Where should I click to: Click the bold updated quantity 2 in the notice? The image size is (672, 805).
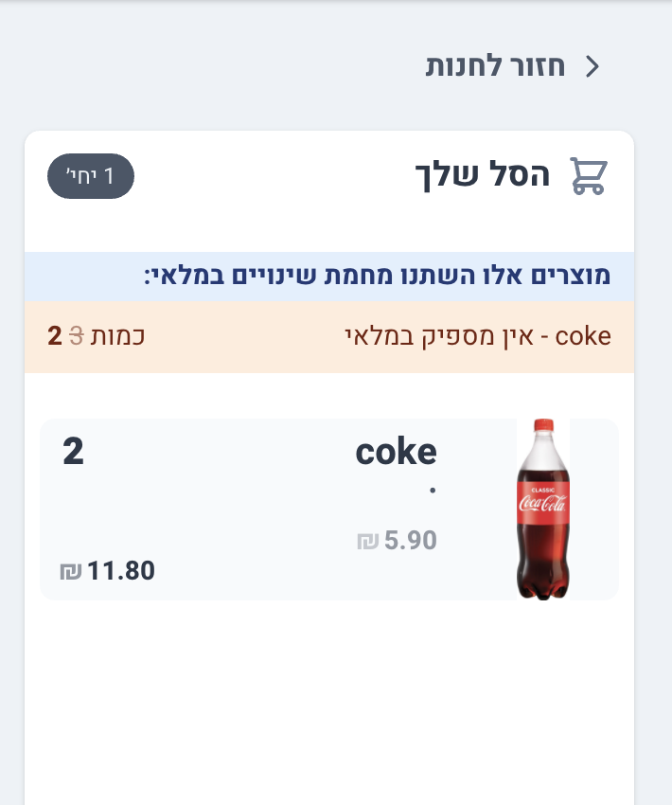(55, 336)
